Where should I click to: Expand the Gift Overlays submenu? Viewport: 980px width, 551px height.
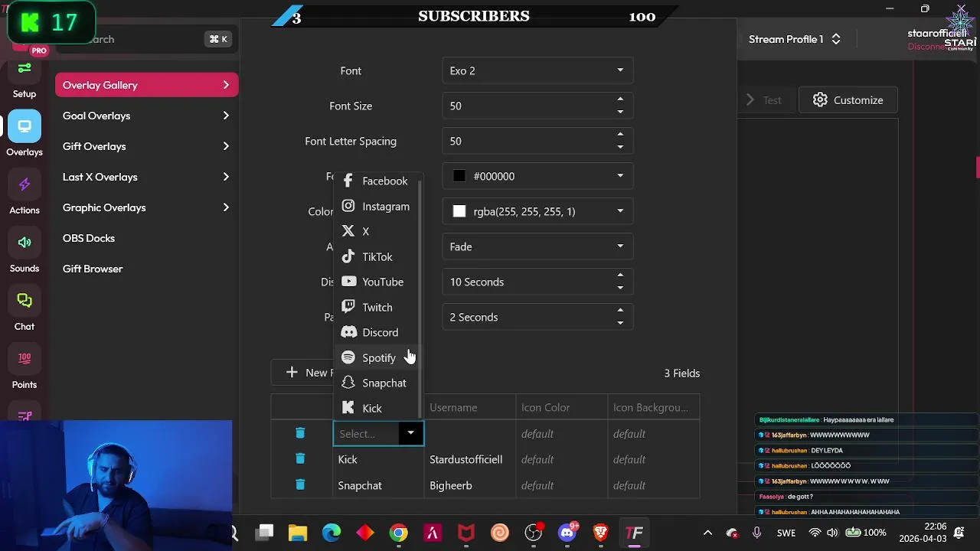pyautogui.click(x=146, y=146)
